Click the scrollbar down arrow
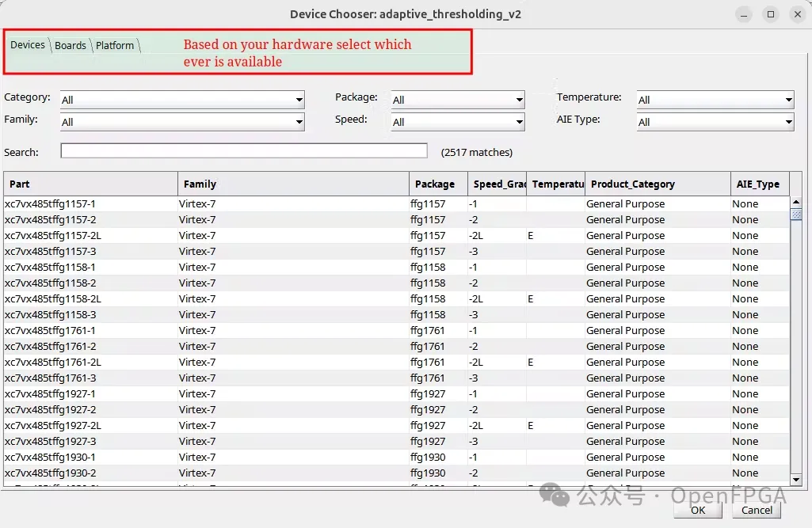The width and height of the screenshot is (812, 528). [796, 480]
